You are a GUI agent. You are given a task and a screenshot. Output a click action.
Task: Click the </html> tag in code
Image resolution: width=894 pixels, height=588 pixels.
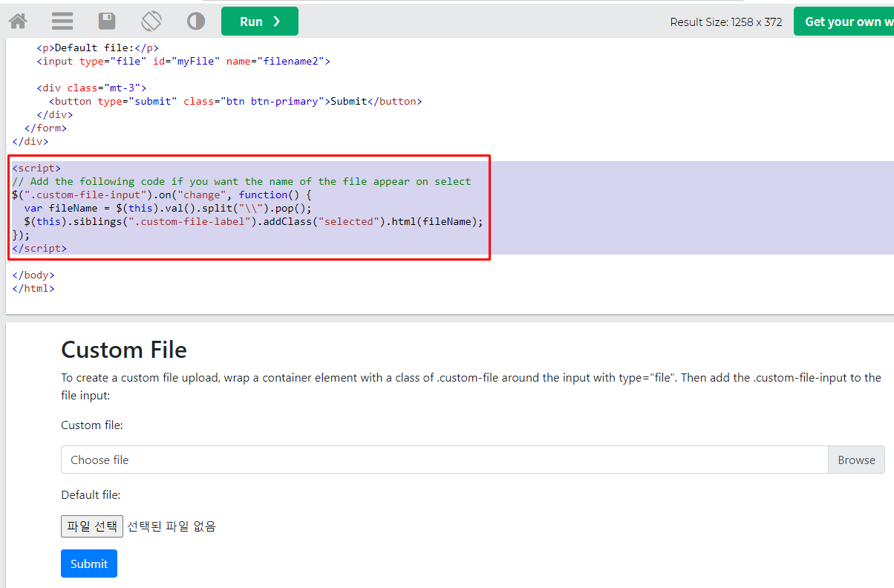(x=33, y=288)
